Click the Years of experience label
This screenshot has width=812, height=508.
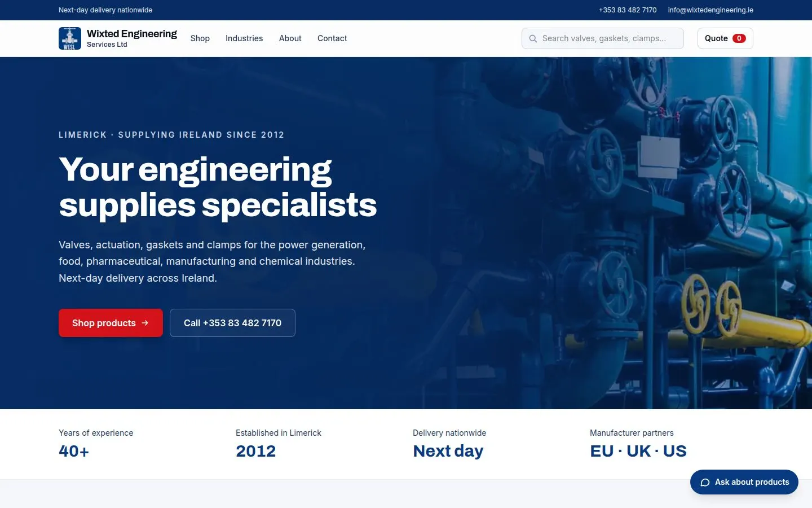96,433
